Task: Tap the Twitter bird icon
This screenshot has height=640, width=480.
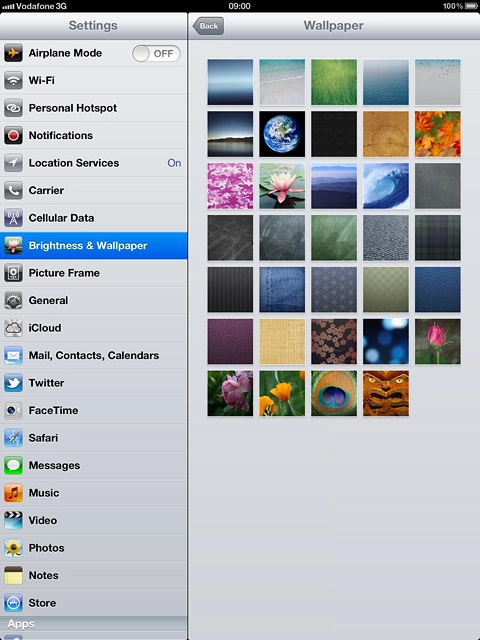Action: click(x=13, y=383)
